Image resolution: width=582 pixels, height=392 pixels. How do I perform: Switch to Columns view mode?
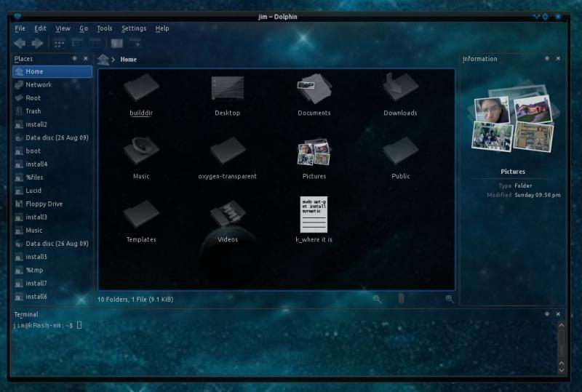[x=94, y=44]
